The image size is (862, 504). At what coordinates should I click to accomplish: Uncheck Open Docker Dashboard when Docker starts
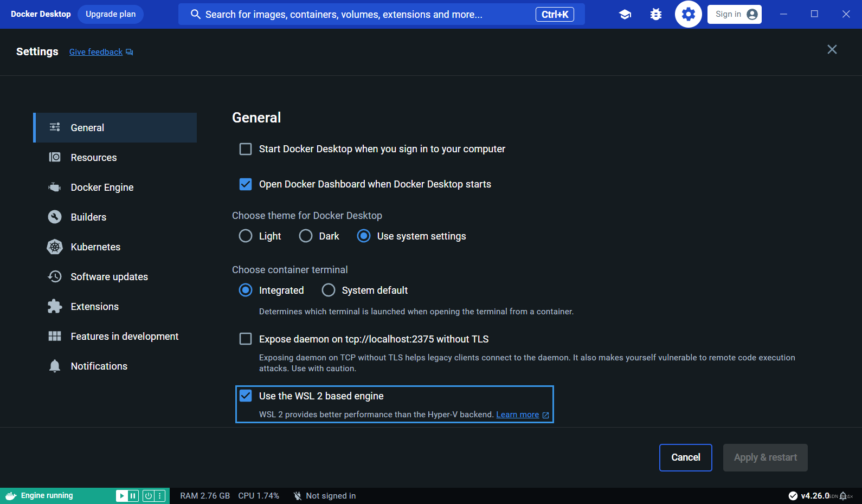pyautogui.click(x=246, y=184)
